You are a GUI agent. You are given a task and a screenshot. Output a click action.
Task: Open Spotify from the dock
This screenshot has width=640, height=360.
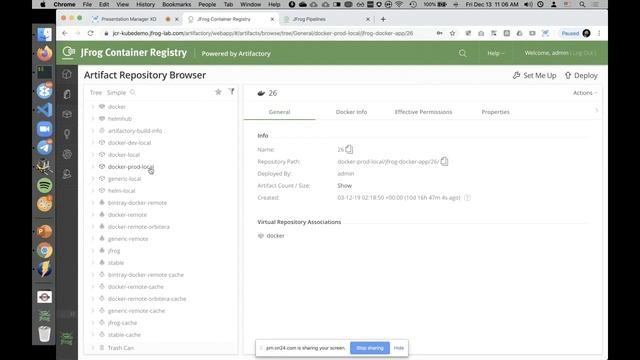[44, 185]
